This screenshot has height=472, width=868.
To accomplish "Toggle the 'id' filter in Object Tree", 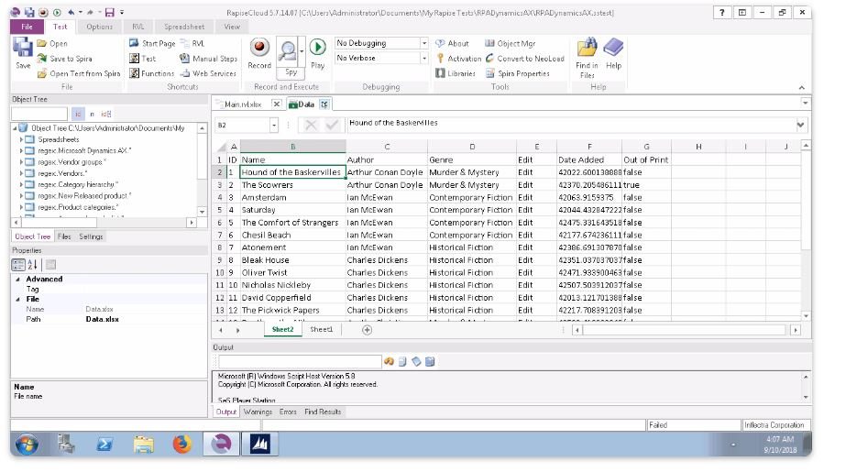I will tap(106, 114).
